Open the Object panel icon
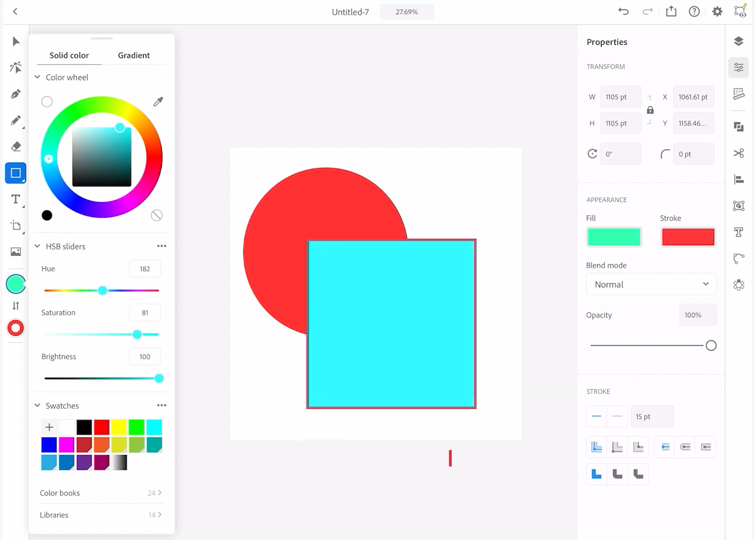The height and width of the screenshot is (540, 756). click(x=738, y=206)
